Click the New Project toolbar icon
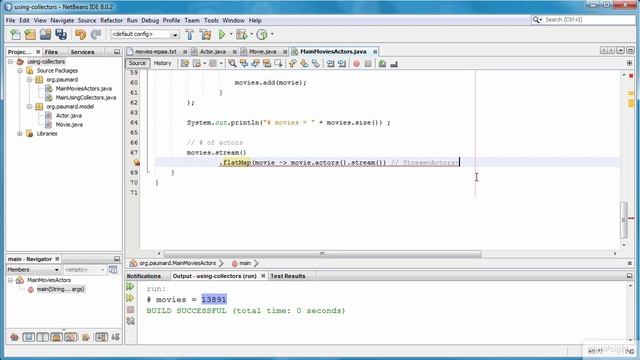 [30, 35]
